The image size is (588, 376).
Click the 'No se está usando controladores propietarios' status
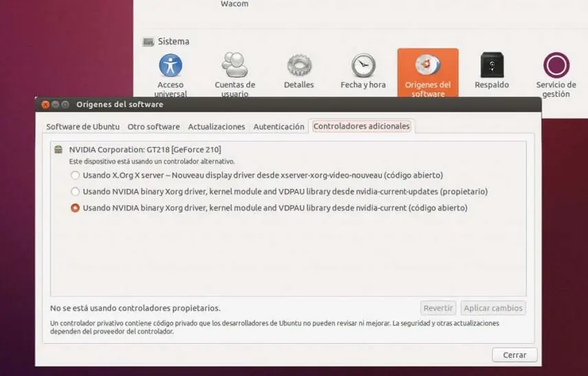(x=135, y=308)
